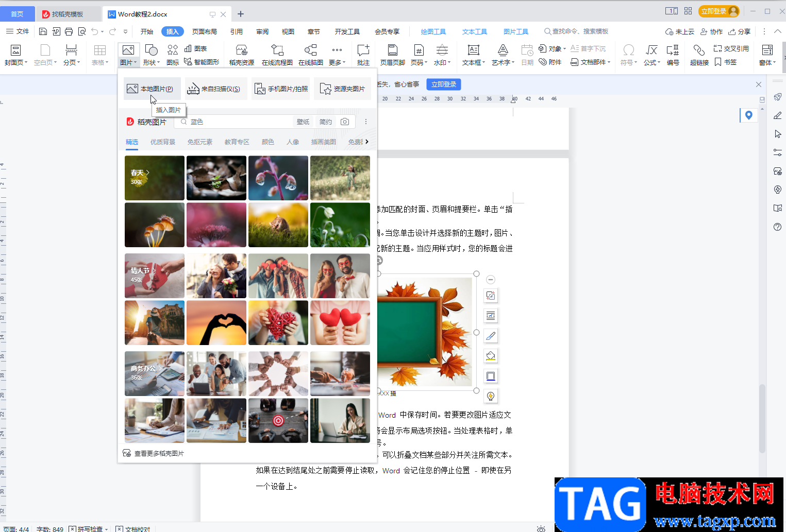Open the 文件 file menu
This screenshot has width=786, height=532.
(x=18, y=31)
